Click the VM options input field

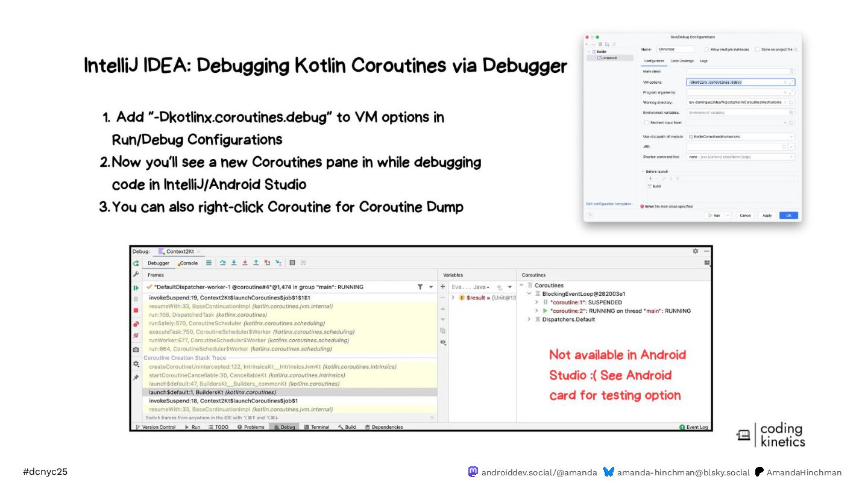(x=740, y=82)
